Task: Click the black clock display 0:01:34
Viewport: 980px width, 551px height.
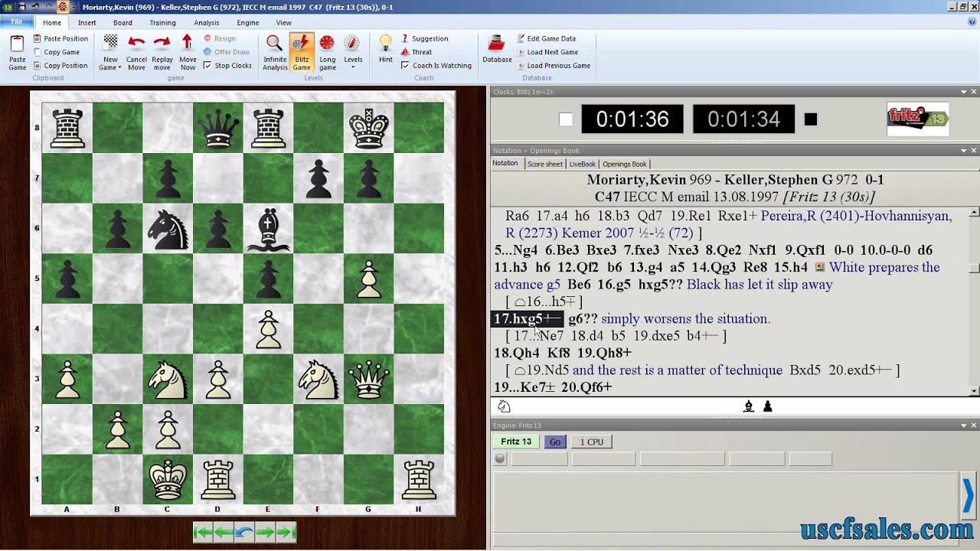Action: click(743, 119)
